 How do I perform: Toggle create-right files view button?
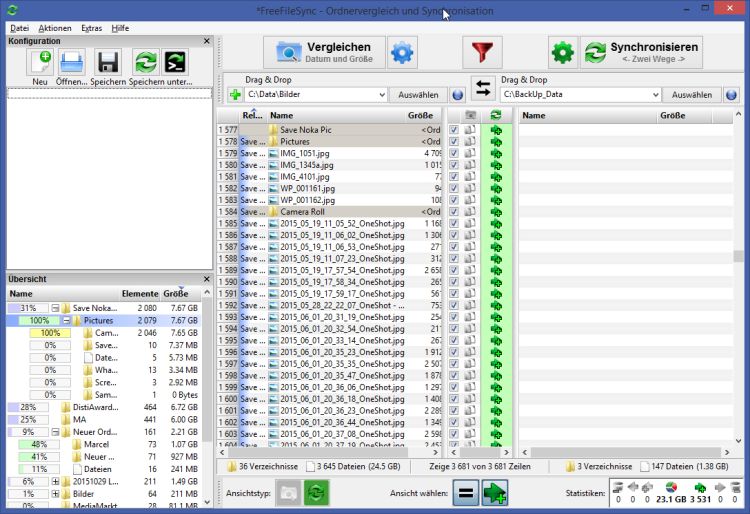point(495,493)
